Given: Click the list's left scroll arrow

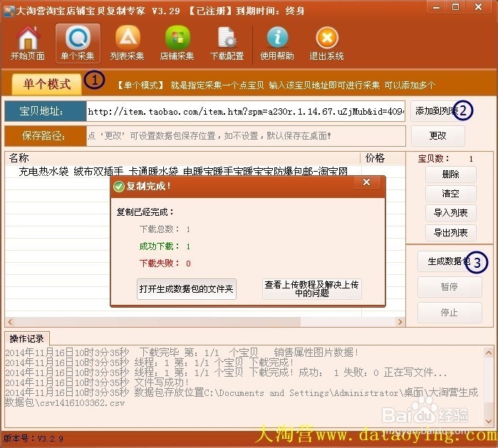Looking at the screenshot, I should click(x=10, y=322).
